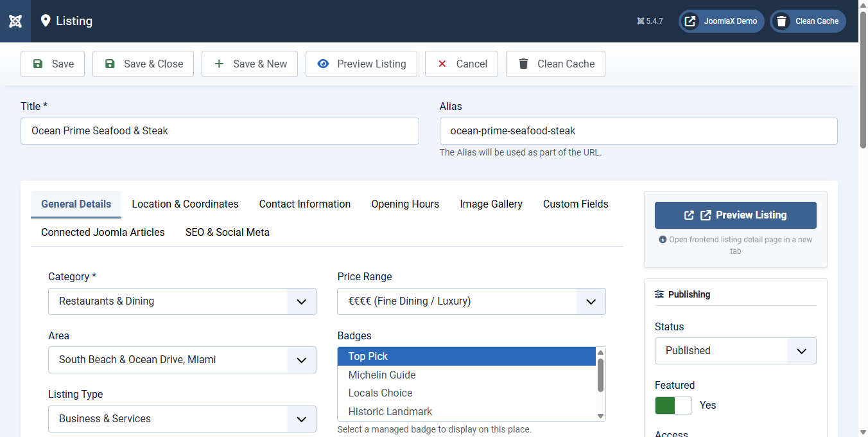Open the Location & Coordinates tab
The width and height of the screenshot is (868, 437).
coord(185,204)
